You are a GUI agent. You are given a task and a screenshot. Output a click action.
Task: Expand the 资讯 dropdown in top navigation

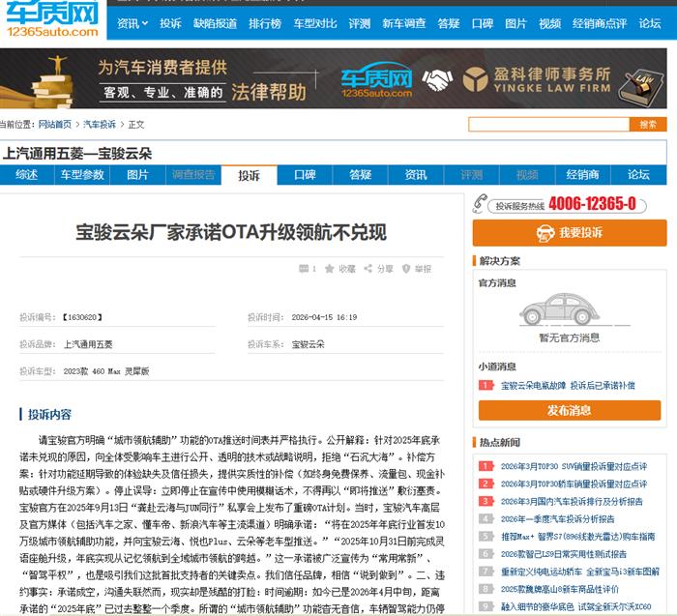pos(132,23)
